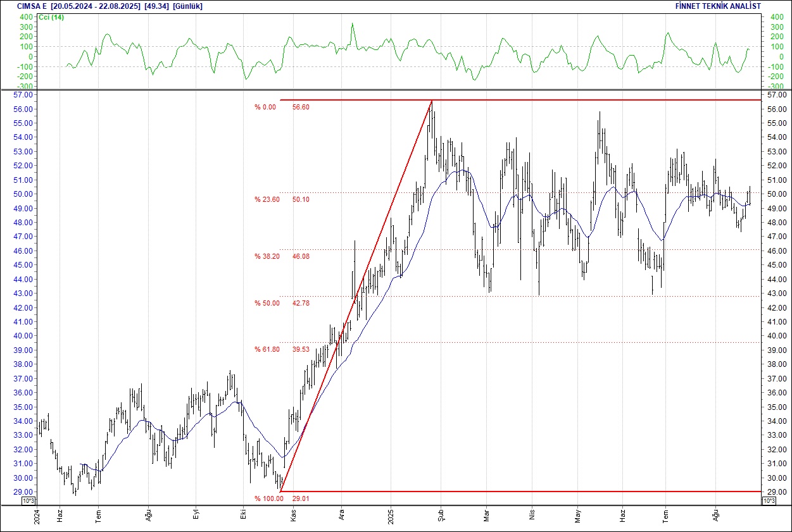The width and height of the screenshot is (792, 532).
Task: Click the % 50.00 retracement label
Action: pyautogui.click(x=267, y=304)
